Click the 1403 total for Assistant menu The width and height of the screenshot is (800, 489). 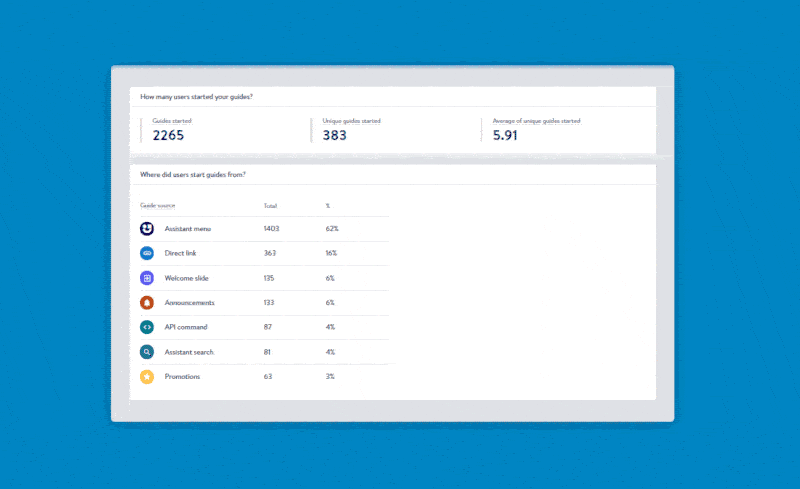271,229
